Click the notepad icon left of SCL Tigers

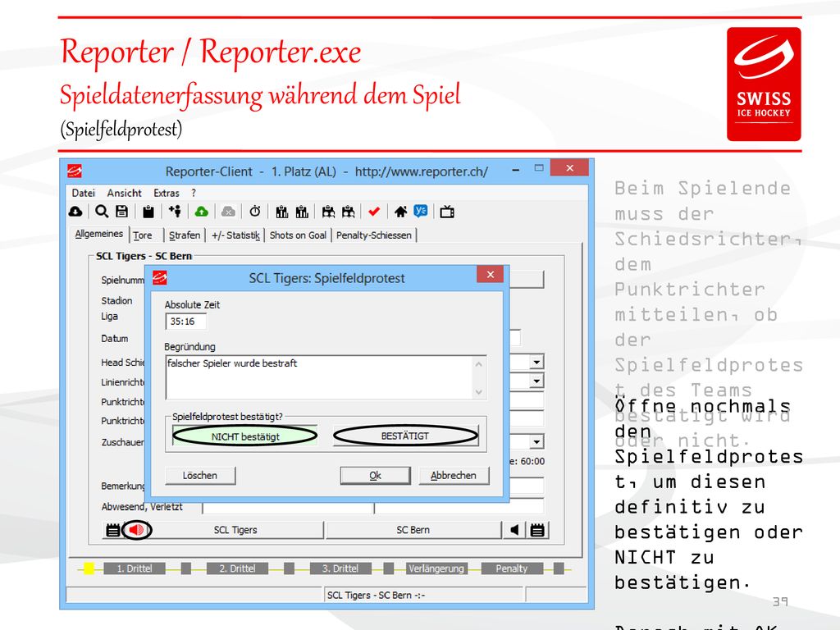[x=112, y=531]
